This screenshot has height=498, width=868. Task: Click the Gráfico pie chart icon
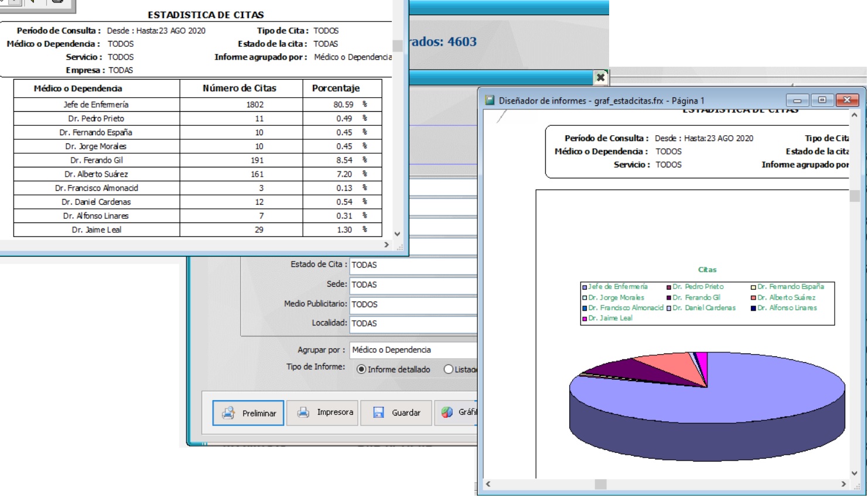448,413
